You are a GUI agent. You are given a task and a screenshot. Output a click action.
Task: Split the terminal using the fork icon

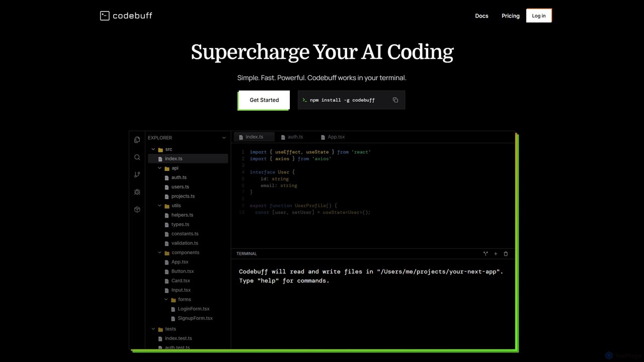(486, 254)
